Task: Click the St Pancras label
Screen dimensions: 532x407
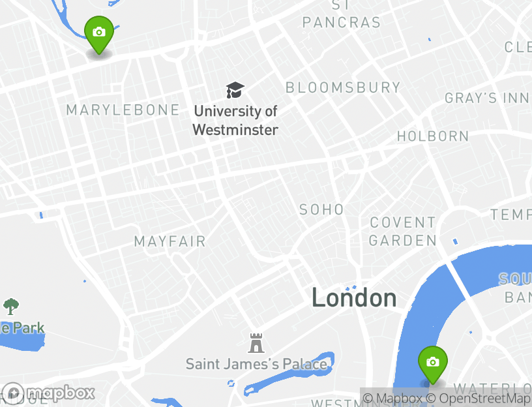Action: click(x=342, y=15)
